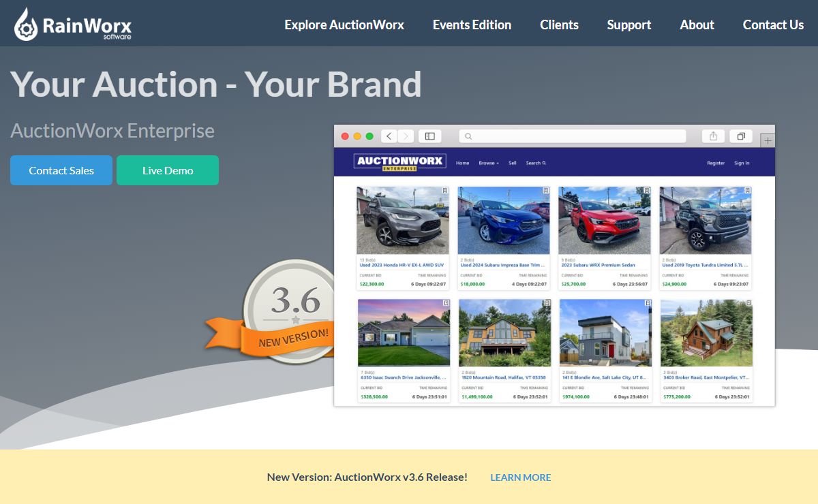Click 'New Version: AuctionWorx v3.6 Release!' text

coord(367,477)
